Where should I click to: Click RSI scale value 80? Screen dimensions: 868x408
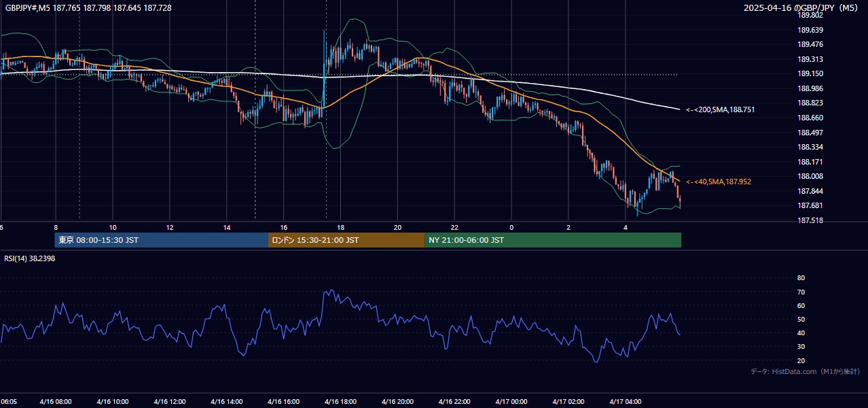pos(801,278)
